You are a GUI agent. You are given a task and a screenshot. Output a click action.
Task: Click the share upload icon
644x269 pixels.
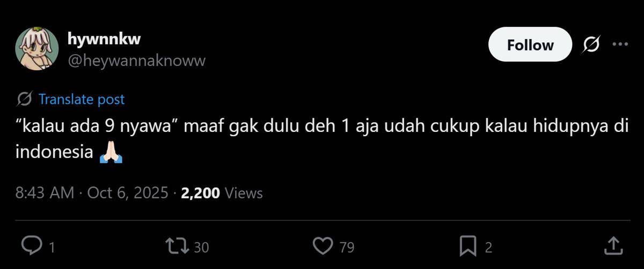(x=612, y=246)
